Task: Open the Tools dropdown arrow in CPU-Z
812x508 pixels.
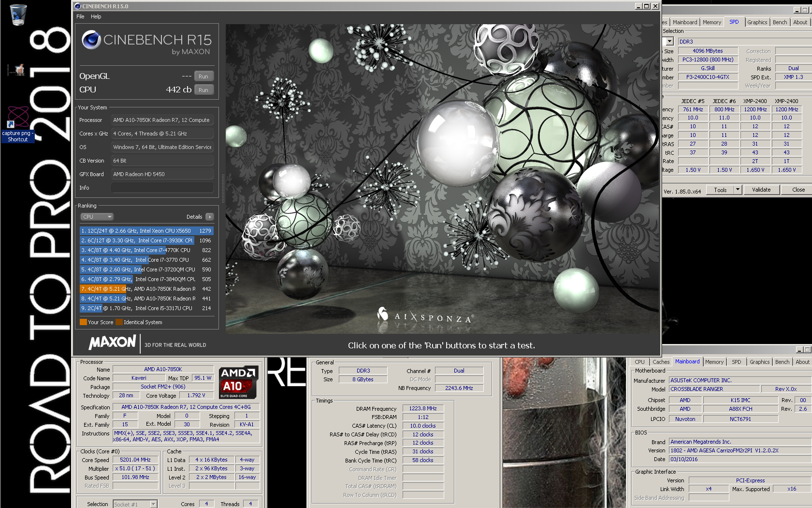Action: click(738, 190)
